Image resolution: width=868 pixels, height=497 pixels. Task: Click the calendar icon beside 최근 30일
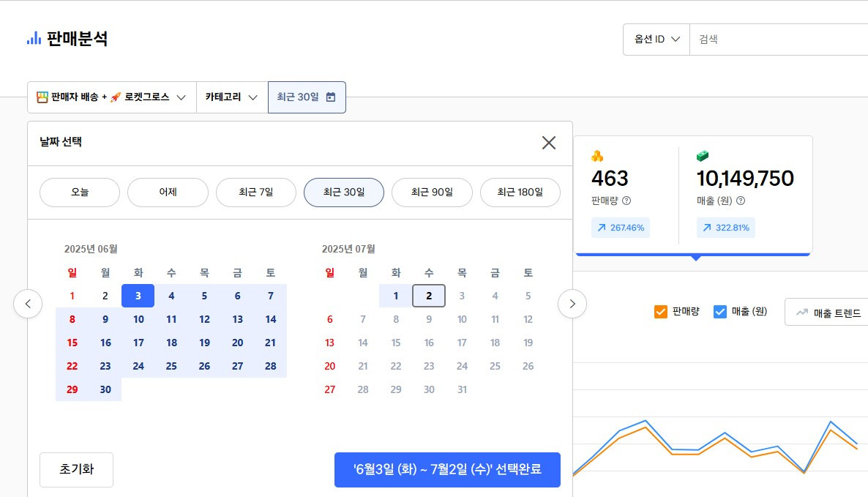331,97
